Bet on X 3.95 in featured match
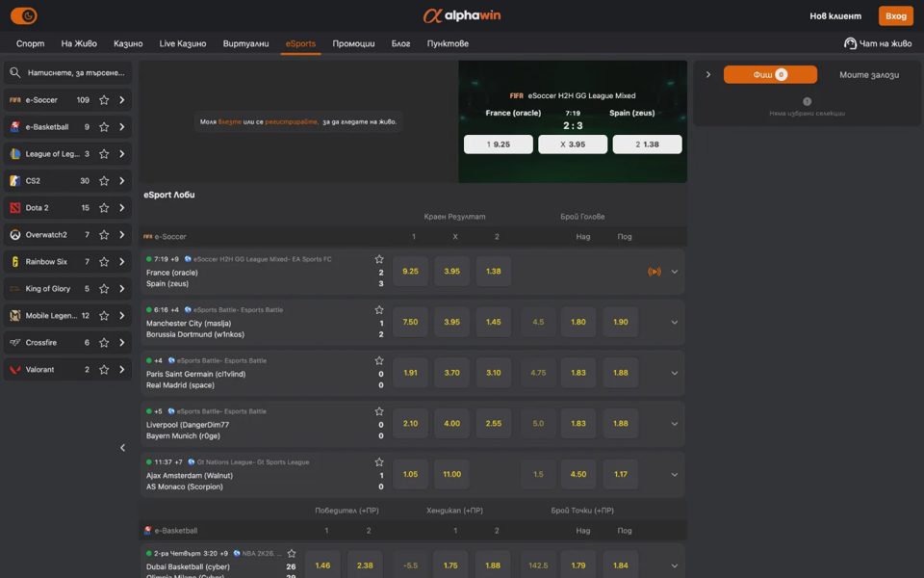This screenshot has height=578, width=924. (x=573, y=144)
